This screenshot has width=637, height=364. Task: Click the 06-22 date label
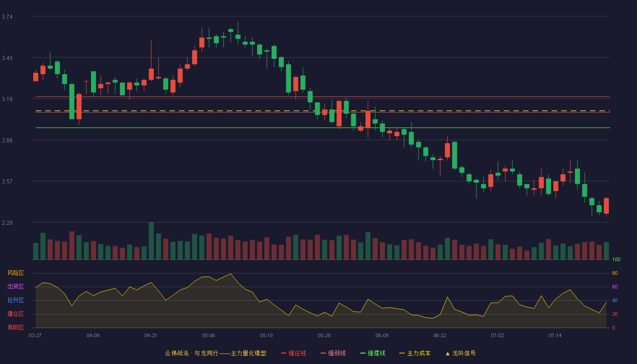440,335
